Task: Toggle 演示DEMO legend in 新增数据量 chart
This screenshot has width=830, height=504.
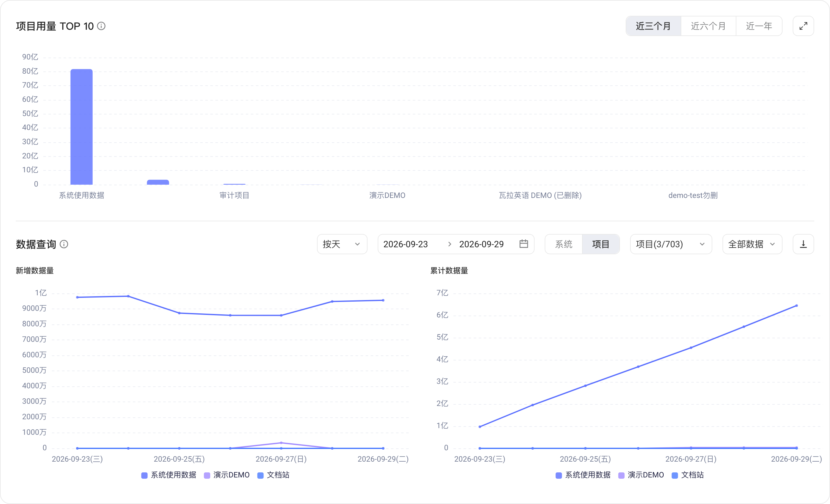Action: pyautogui.click(x=227, y=475)
